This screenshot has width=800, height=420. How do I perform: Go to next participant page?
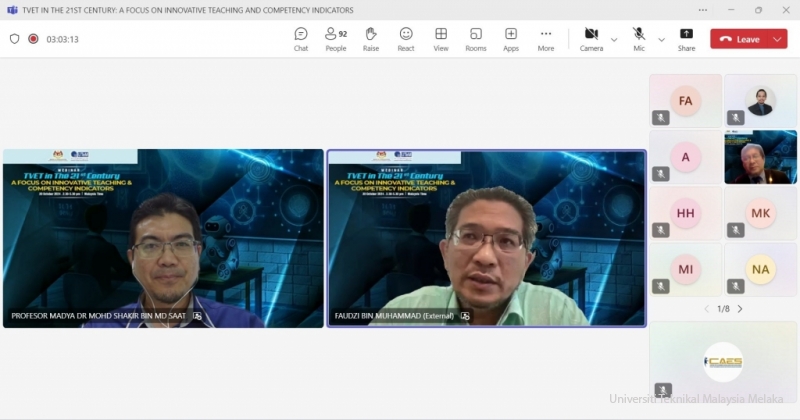click(740, 309)
